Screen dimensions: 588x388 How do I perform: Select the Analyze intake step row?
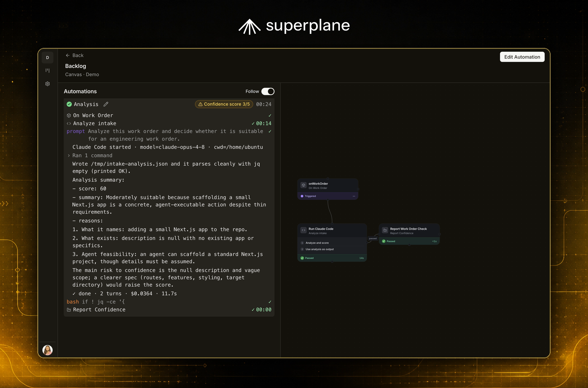coord(169,123)
